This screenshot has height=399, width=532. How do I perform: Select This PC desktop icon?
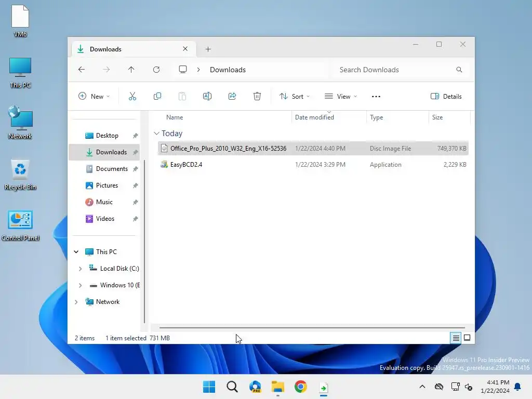tap(20, 73)
